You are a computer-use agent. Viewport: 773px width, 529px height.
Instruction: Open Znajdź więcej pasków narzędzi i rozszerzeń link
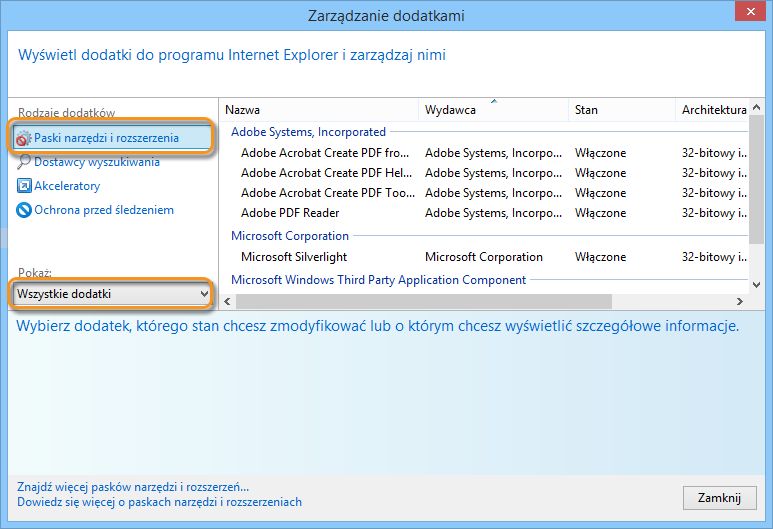[133, 487]
